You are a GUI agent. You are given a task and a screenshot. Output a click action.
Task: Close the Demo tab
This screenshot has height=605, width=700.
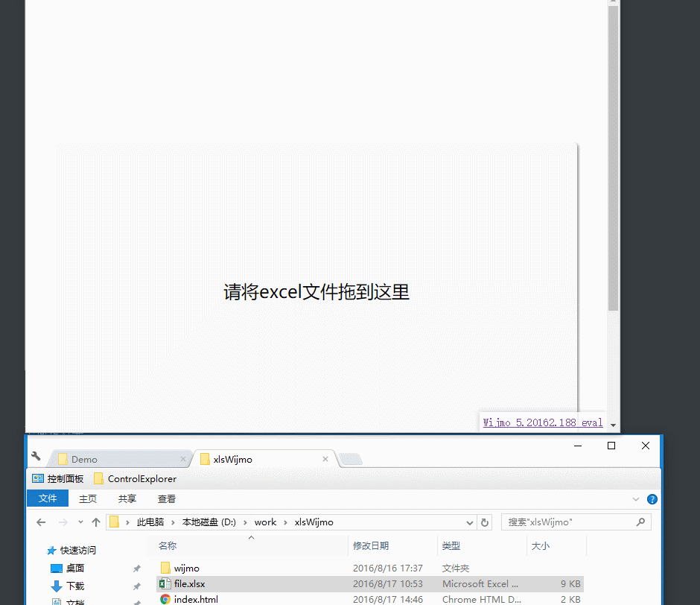pyautogui.click(x=183, y=459)
